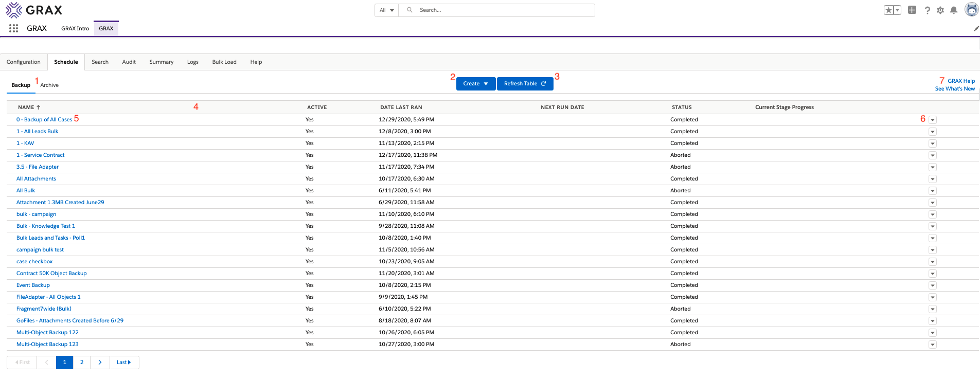Open the App Launcher grid icon
Image resolution: width=980 pixels, height=380 pixels.
click(14, 28)
